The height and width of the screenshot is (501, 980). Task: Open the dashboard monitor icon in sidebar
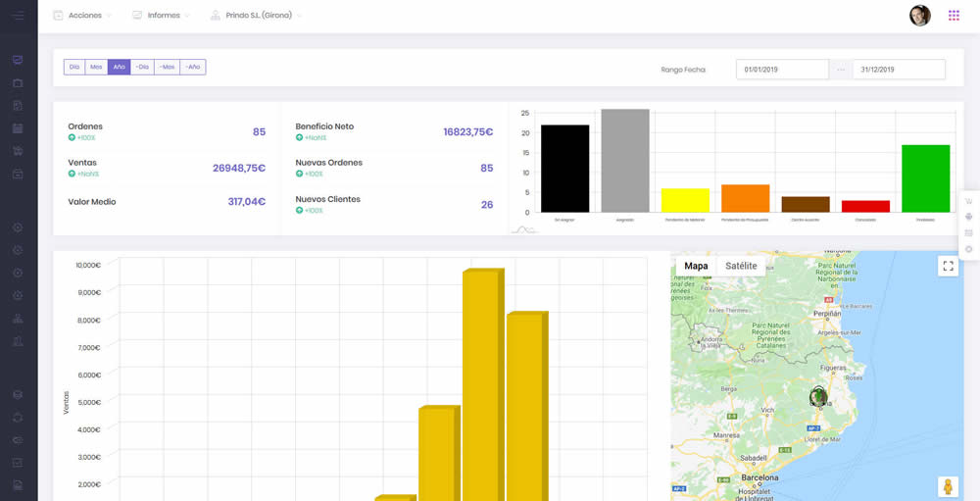18,60
